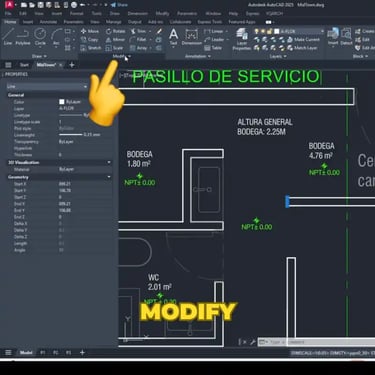Close the MidTown drawing tab
Viewport: 375px width, 375px height.
60,65
